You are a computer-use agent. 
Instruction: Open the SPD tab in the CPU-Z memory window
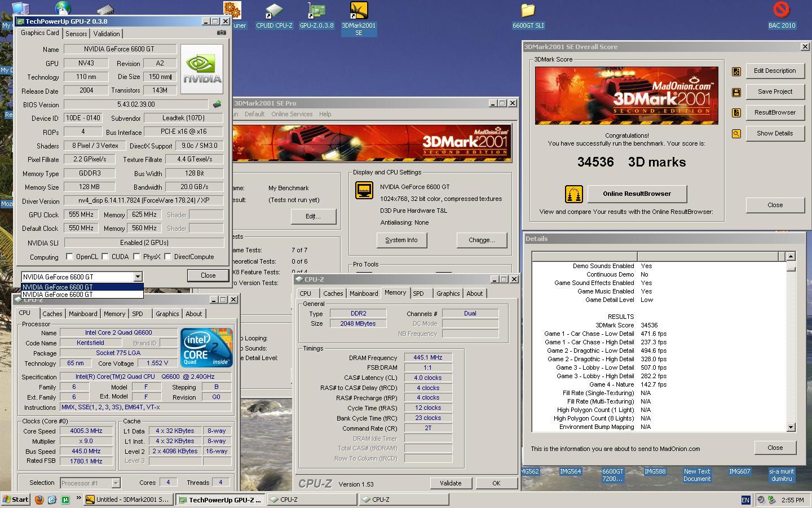coord(418,294)
